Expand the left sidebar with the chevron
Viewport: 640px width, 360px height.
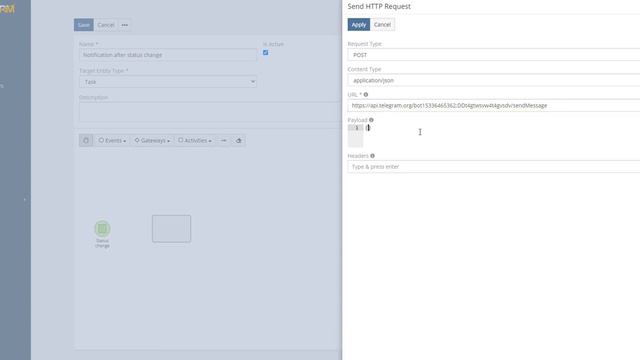click(x=25, y=200)
